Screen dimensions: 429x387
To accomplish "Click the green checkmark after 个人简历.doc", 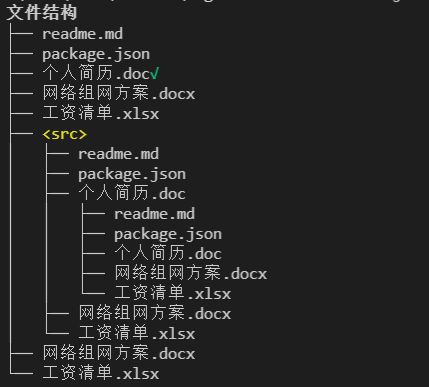I will [x=155, y=73].
